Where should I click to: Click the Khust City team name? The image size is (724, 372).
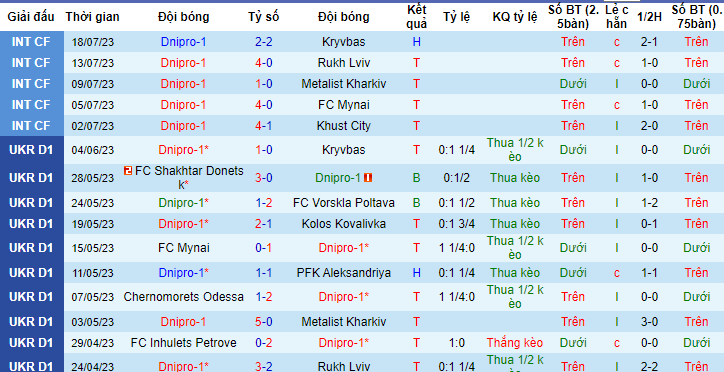(344, 126)
